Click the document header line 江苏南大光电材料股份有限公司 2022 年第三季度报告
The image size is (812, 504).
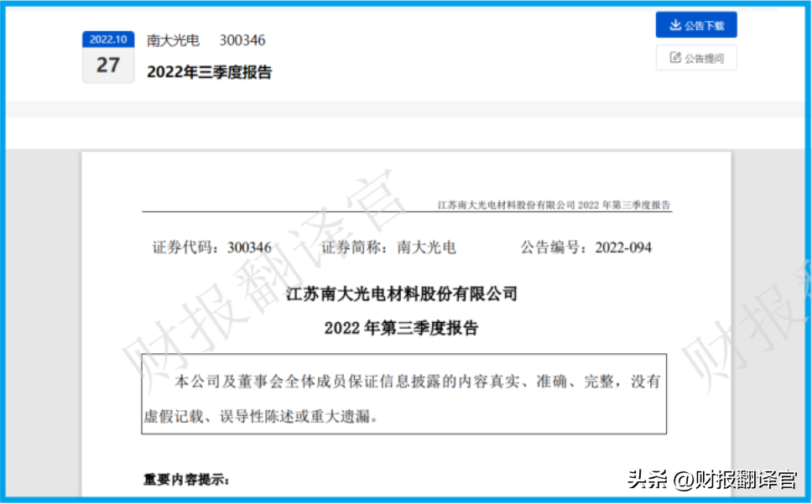[x=554, y=205]
